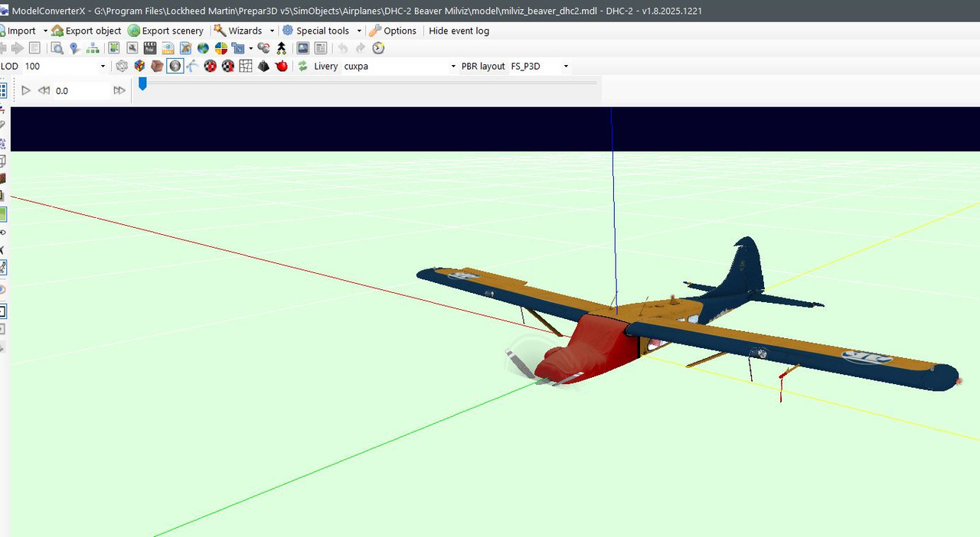Open the Special tools menu

(315, 31)
